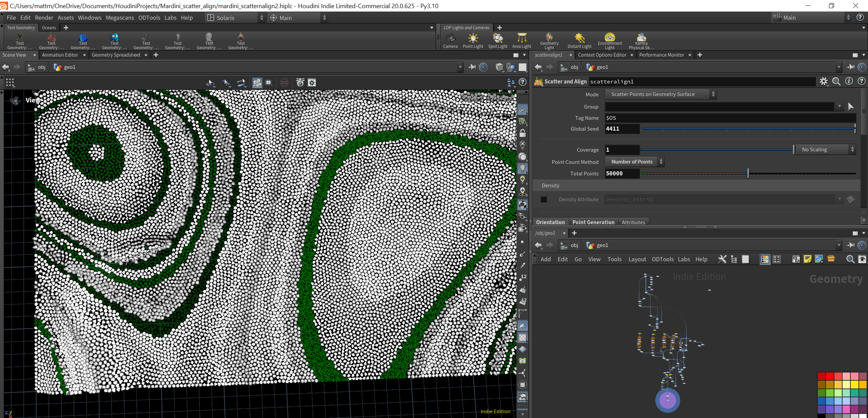Expand the Point Count Method dropdown
The width and height of the screenshot is (868, 418).
(x=635, y=162)
